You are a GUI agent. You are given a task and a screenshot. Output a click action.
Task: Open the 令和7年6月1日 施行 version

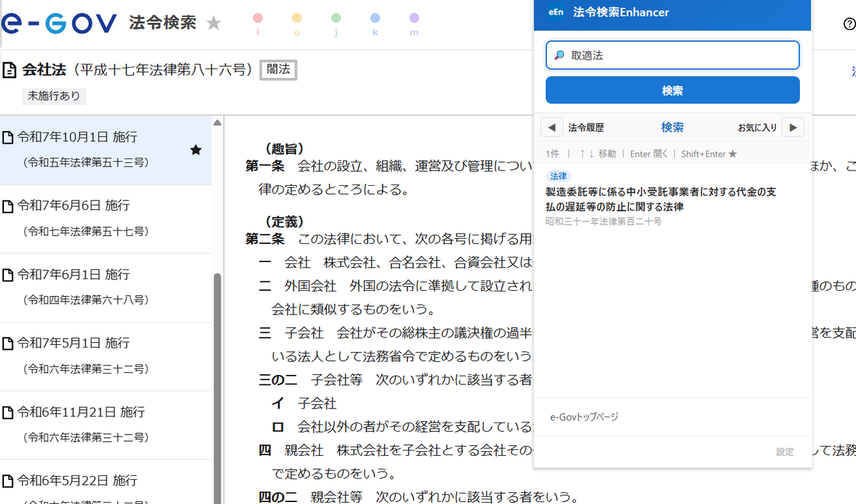point(106,287)
